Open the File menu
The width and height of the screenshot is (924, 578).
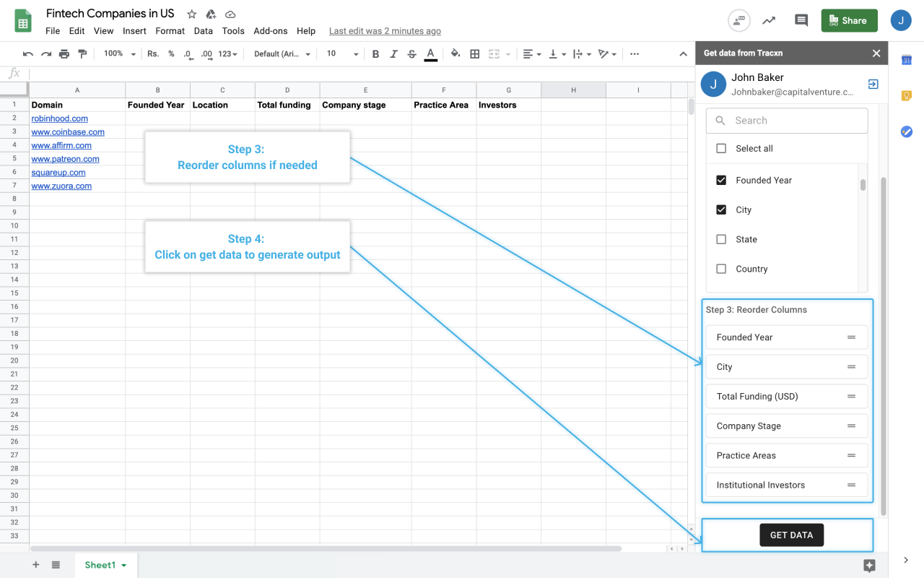pyautogui.click(x=53, y=31)
